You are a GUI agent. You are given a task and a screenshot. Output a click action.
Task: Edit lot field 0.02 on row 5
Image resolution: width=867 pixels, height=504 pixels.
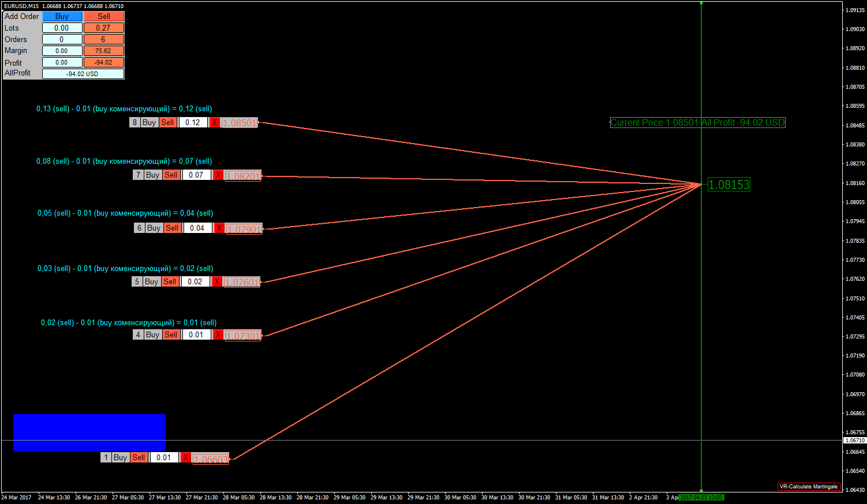(x=195, y=281)
